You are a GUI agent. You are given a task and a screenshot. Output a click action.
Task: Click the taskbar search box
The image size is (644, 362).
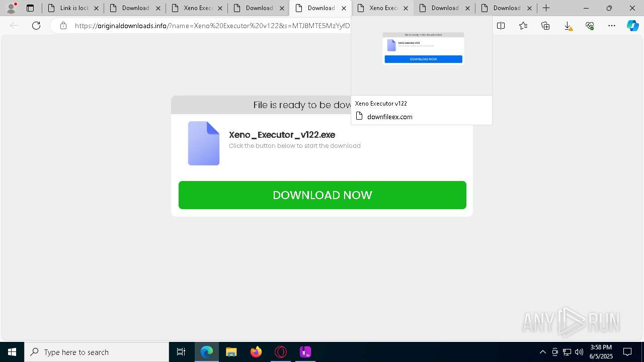(x=97, y=352)
